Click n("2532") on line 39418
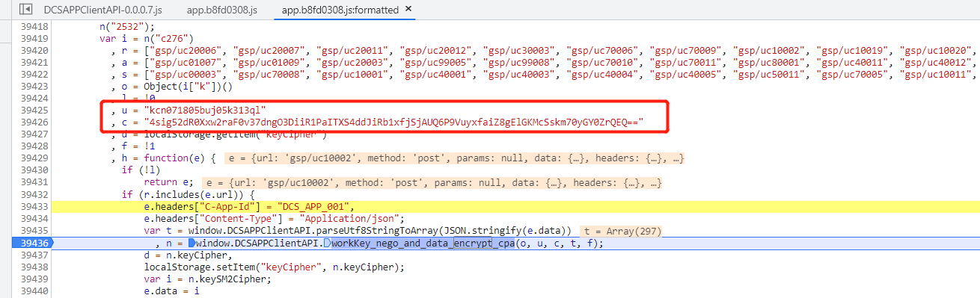This screenshot has width=980, height=298. click(125, 26)
